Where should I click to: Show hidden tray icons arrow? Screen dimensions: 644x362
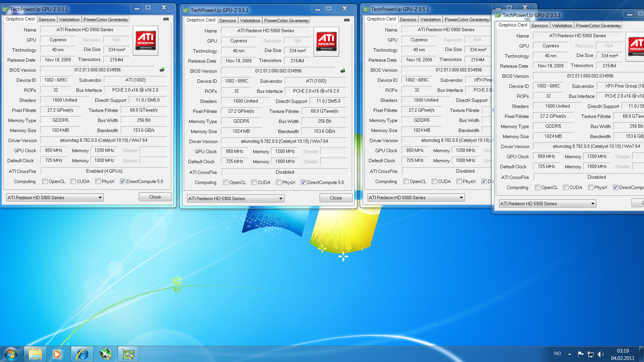coord(570,354)
